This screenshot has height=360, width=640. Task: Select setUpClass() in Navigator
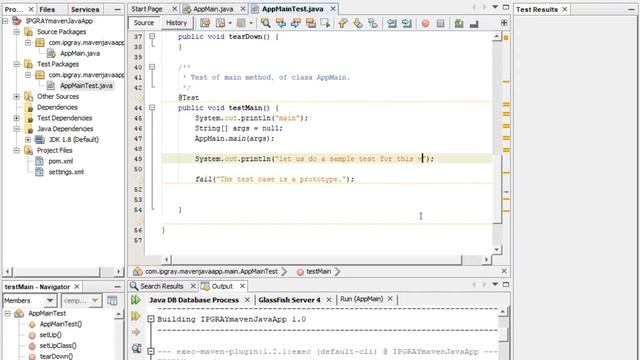pos(58,346)
